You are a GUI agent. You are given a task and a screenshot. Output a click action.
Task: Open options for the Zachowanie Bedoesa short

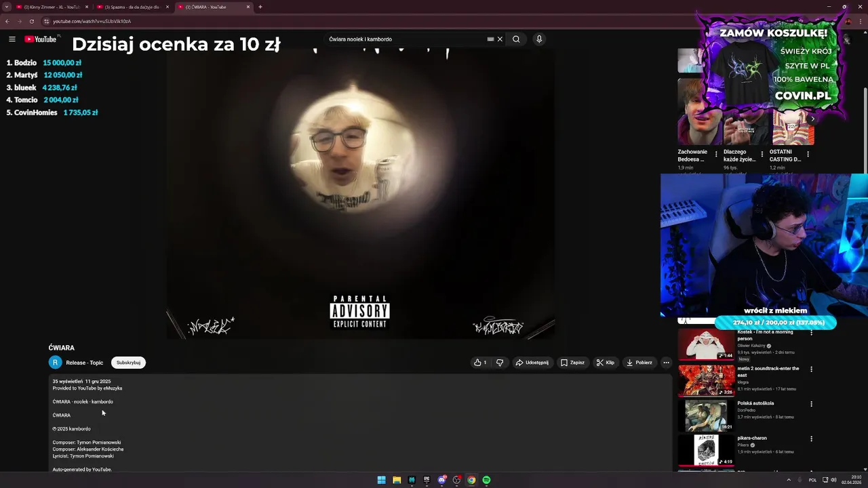pos(716,154)
